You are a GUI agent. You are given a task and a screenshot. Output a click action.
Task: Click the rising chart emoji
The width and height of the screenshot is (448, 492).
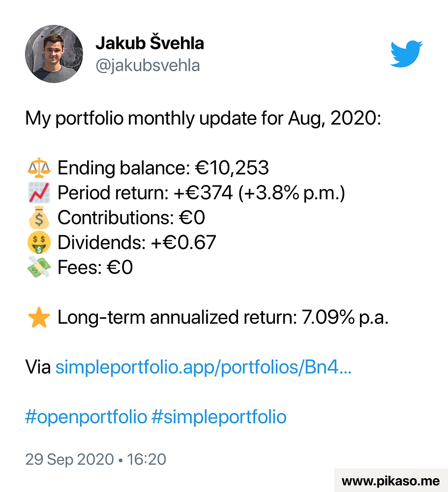point(39,192)
